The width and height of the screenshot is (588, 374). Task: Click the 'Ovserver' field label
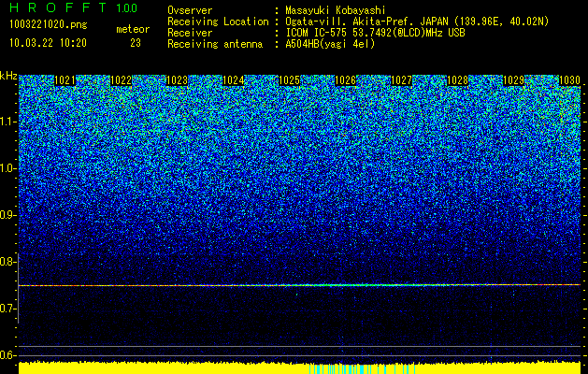(x=190, y=10)
